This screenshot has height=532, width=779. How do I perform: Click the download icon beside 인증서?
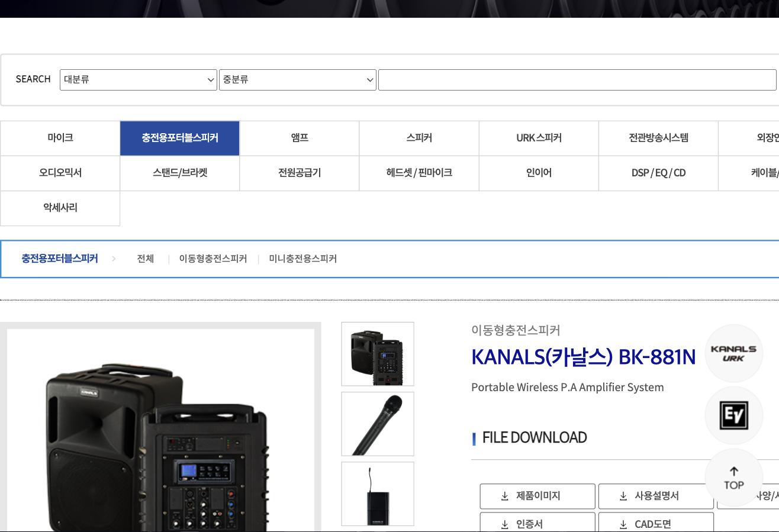point(505,524)
